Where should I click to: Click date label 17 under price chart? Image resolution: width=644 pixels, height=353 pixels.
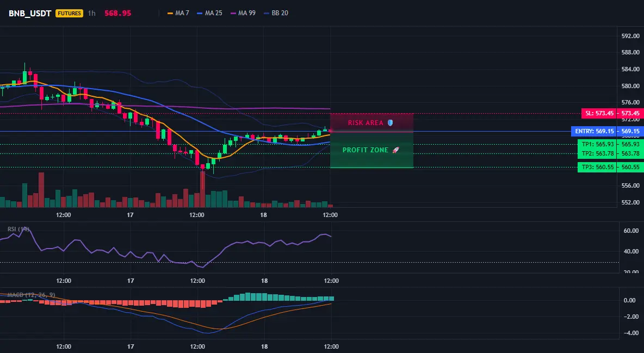tap(130, 215)
